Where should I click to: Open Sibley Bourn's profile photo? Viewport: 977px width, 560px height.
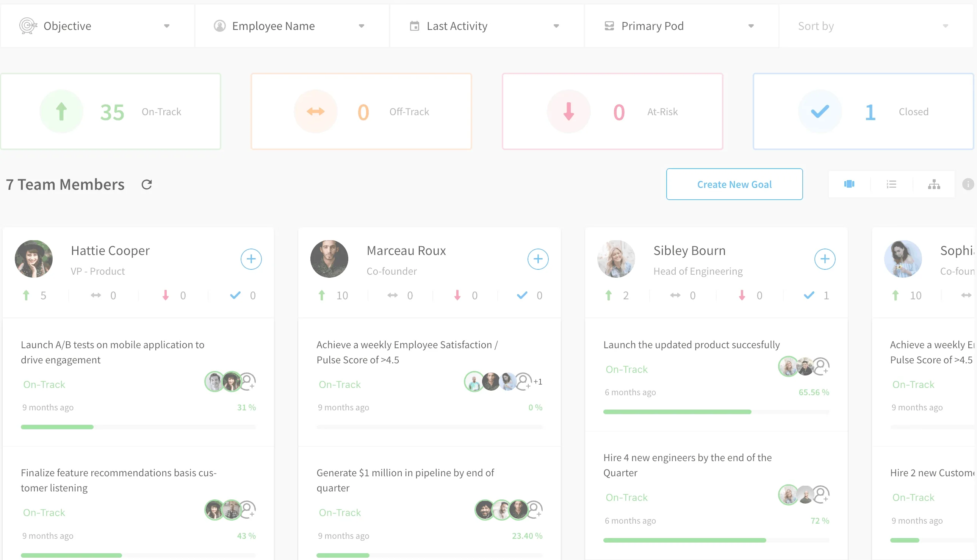(x=616, y=259)
